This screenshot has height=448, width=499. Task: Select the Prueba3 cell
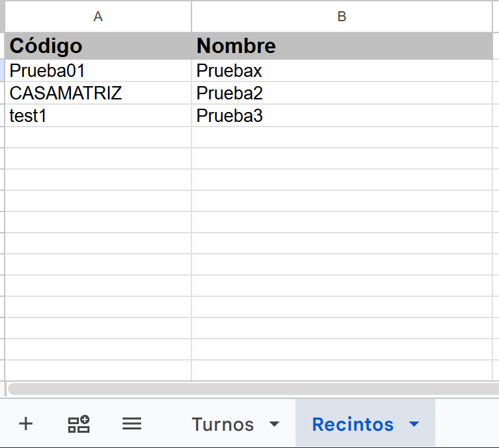coord(342,115)
